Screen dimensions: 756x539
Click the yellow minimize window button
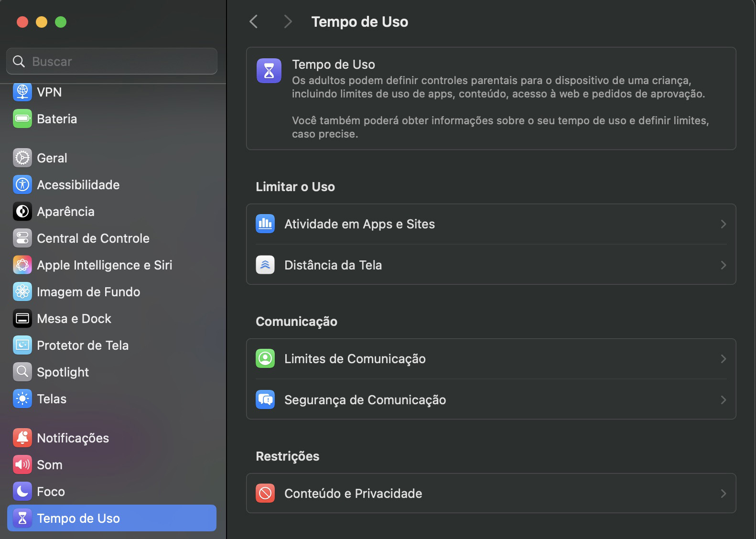(x=42, y=22)
